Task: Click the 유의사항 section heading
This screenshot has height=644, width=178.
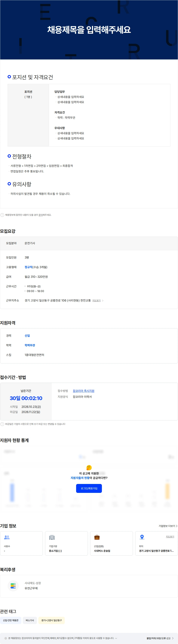Action: [22, 184]
